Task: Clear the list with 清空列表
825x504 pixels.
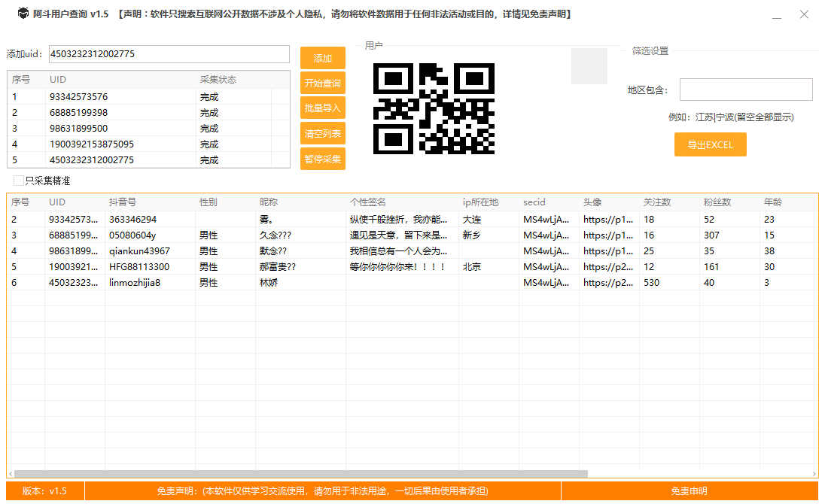Action: point(322,133)
